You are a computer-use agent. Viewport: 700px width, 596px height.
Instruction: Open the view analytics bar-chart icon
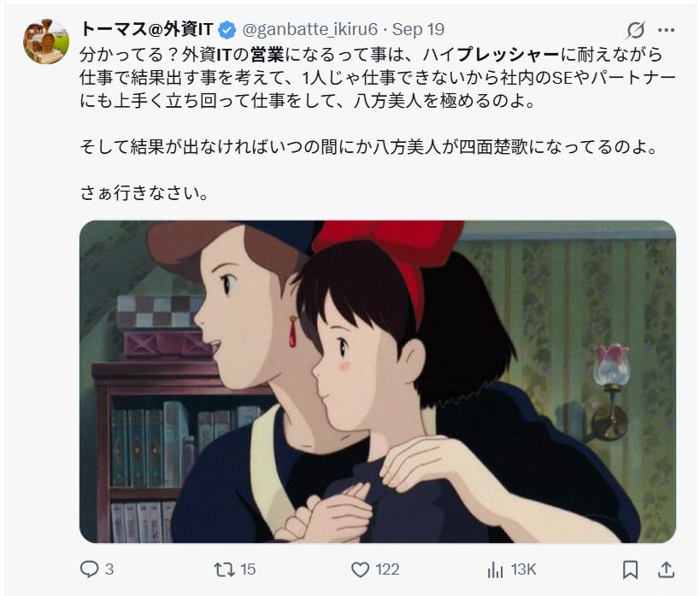click(495, 569)
